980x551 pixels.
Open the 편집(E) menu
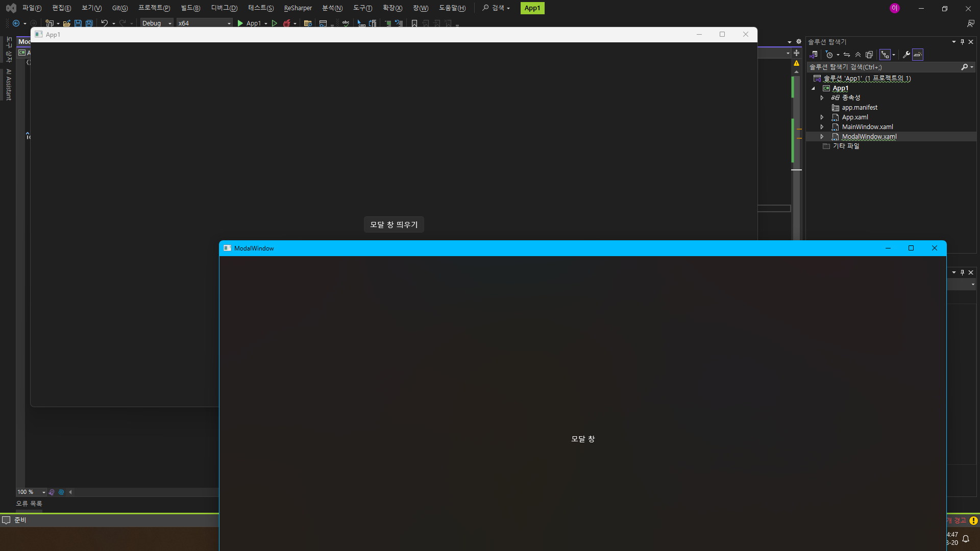click(61, 8)
